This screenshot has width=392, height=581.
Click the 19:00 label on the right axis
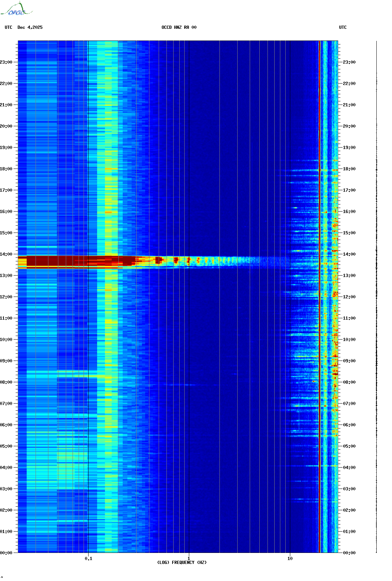click(x=349, y=148)
